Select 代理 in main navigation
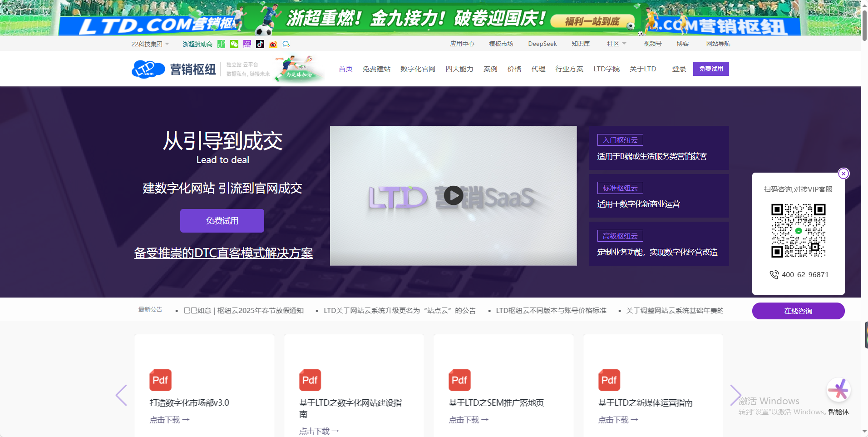The width and height of the screenshot is (868, 437). tap(538, 69)
